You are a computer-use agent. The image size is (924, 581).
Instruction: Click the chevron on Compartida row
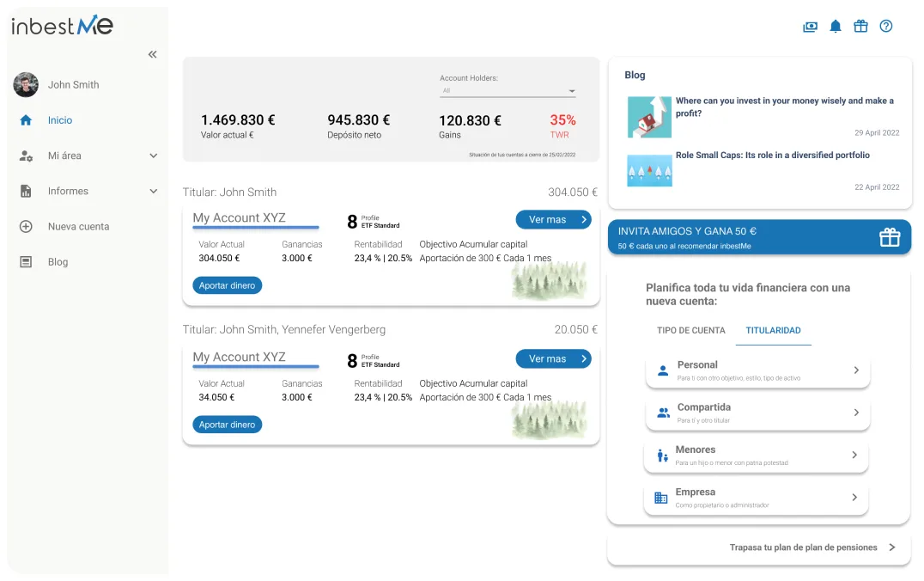tap(856, 413)
